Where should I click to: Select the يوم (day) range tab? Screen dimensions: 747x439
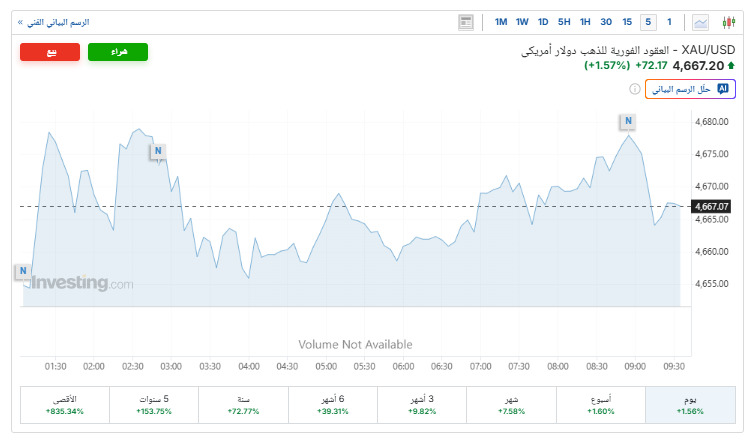pos(690,405)
